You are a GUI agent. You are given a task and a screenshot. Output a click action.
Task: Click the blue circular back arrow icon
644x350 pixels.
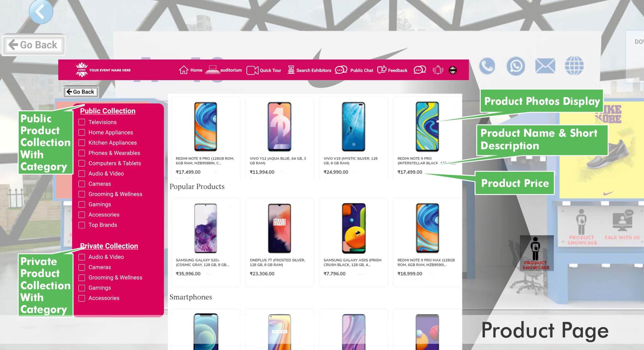41,11
